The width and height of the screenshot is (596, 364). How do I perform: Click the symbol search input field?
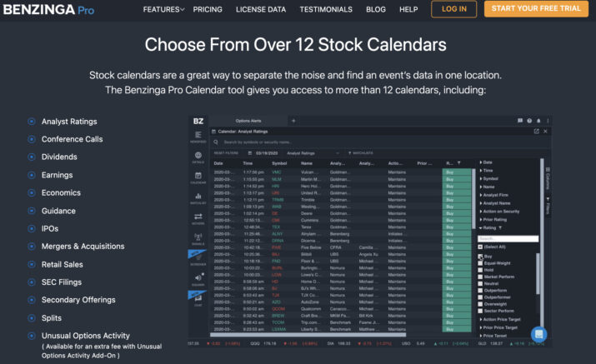click(380, 142)
